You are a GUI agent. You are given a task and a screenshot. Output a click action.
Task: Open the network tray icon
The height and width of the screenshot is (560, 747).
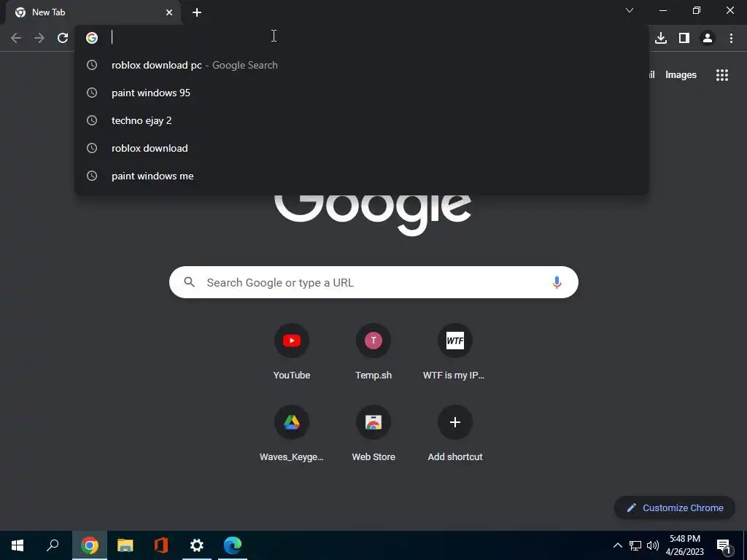coord(635,545)
